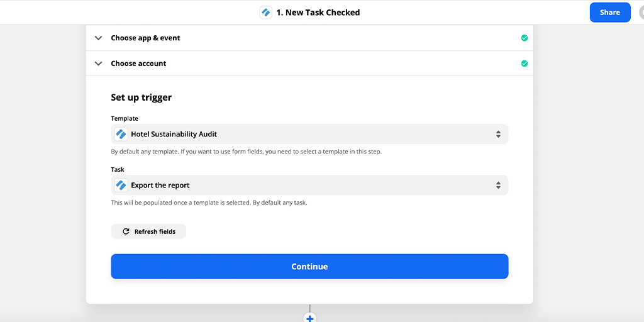The image size is (644, 322).
Task: Click the circular refresh arrow icon
Action: 126,231
